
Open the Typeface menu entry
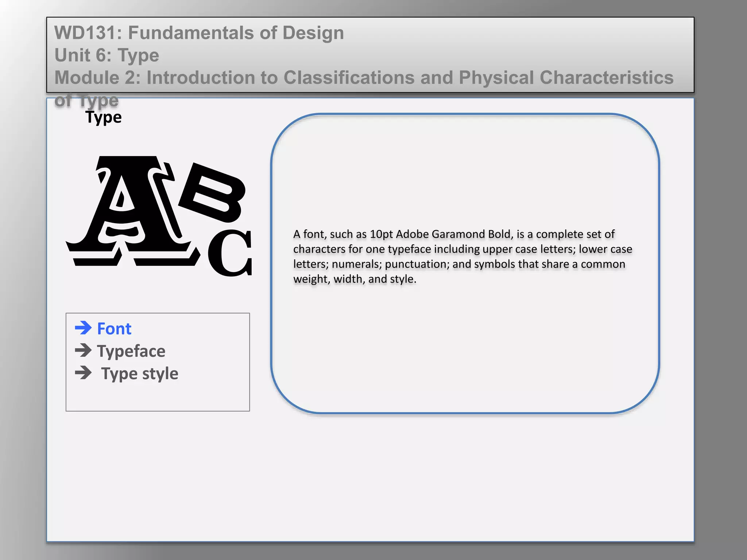pyautogui.click(x=131, y=351)
